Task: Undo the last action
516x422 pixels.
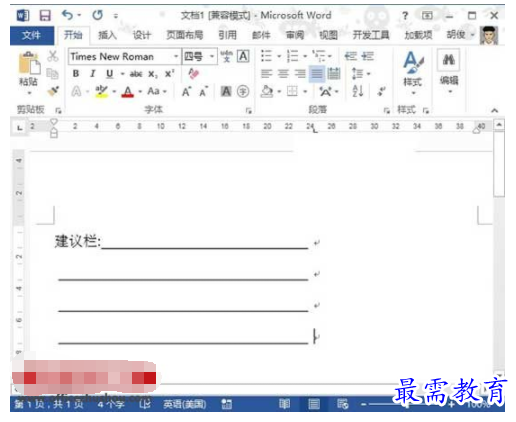Action: [67, 15]
